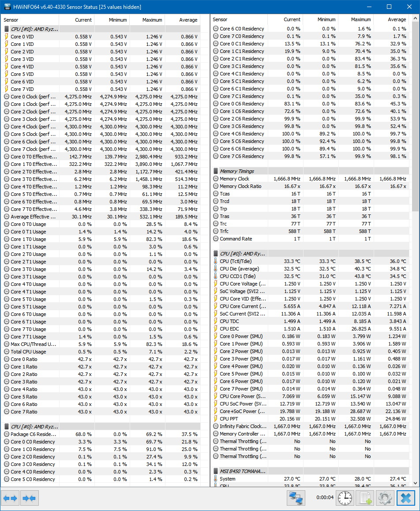Select the CPU Core Current row
Image resolution: width=420 pixels, height=511 pixels.
[x=311, y=306]
